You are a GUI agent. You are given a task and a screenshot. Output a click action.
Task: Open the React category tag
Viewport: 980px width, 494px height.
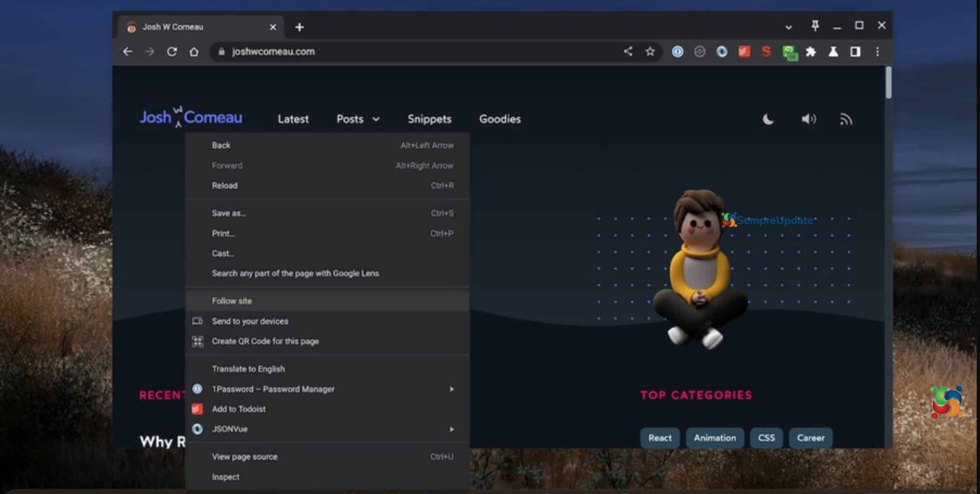click(x=660, y=438)
